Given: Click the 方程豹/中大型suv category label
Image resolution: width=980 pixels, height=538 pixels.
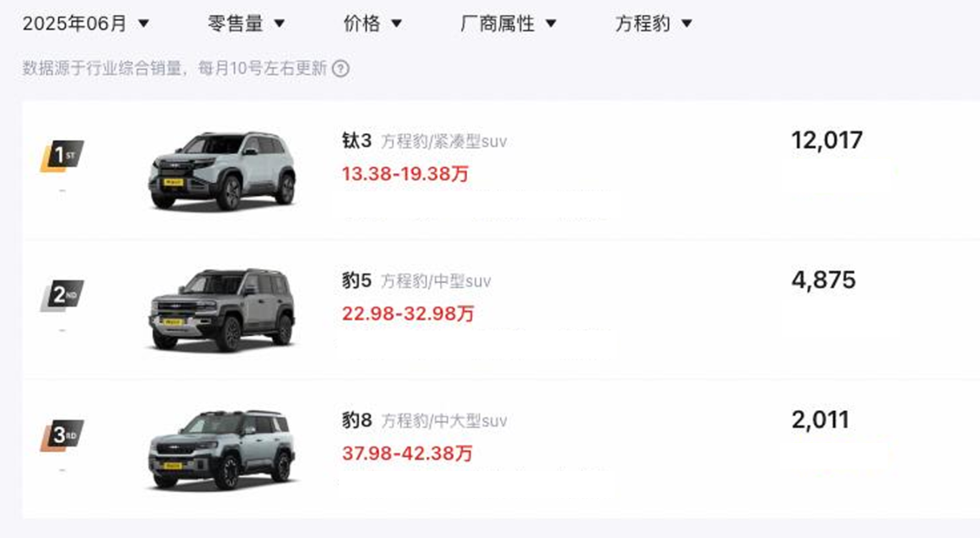Looking at the screenshot, I should [x=443, y=421].
